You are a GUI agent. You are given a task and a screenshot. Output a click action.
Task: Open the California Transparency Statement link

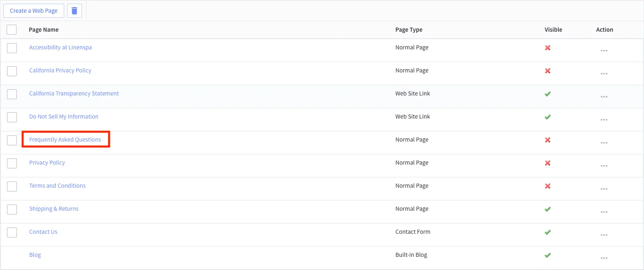point(74,93)
